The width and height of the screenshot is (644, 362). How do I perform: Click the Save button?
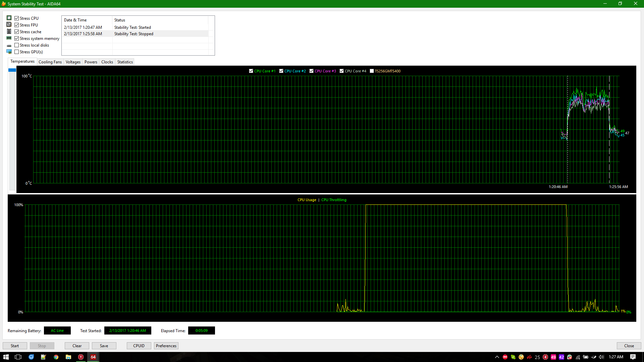point(104,346)
